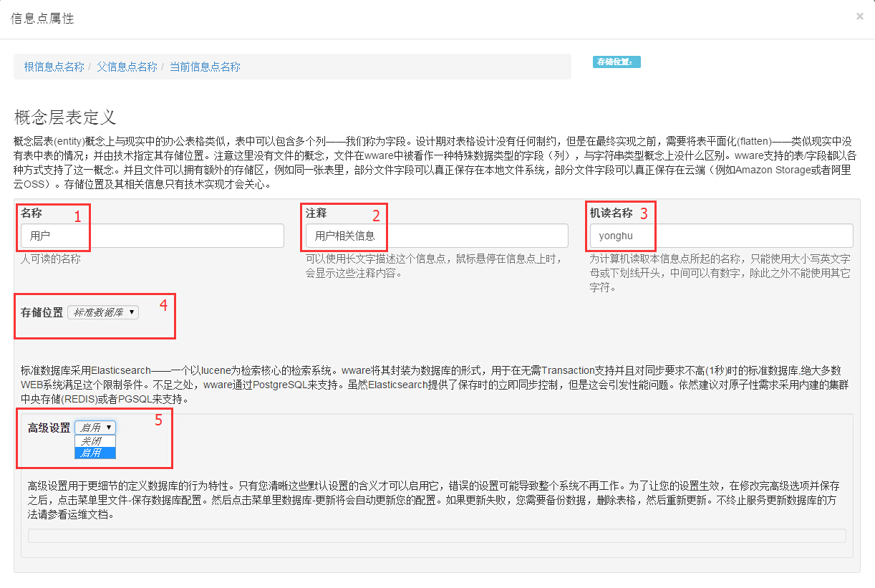Open the 标准数据库 storage location dropdown
Screen dimensions: 875x588
click(103, 312)
